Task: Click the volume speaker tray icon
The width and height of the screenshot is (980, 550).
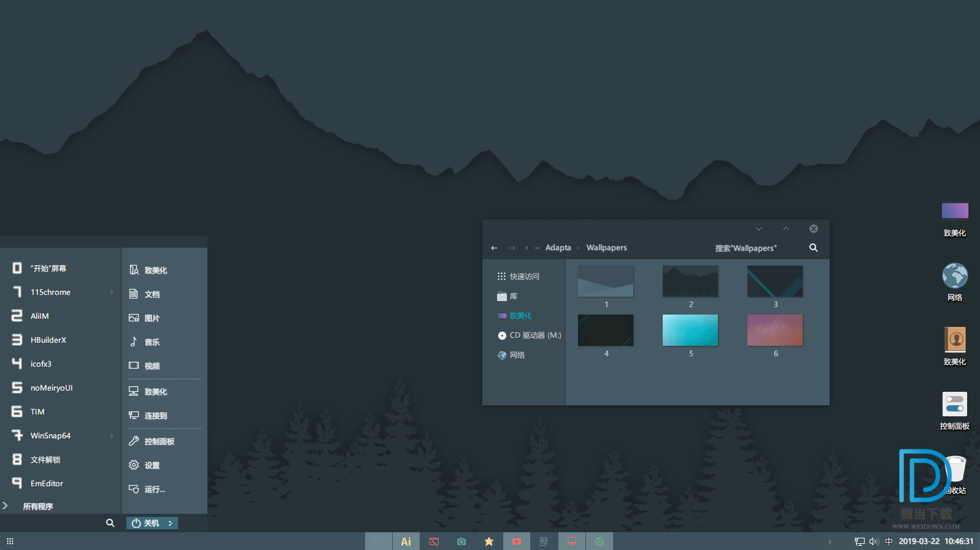Action: click(874, 541)
